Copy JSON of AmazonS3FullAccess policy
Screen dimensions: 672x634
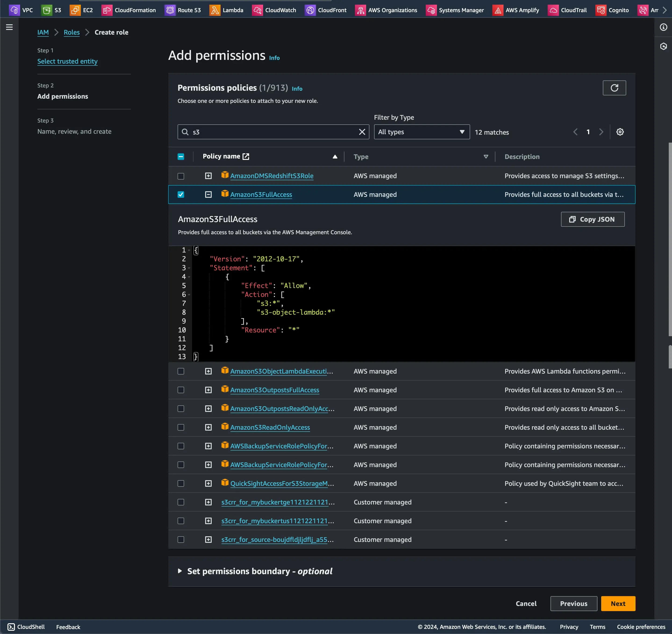592,219
